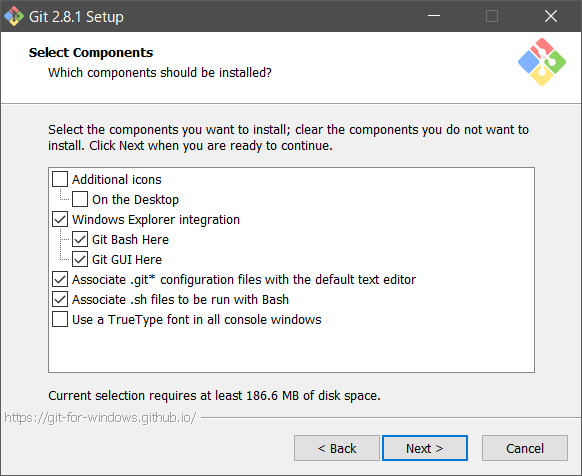Enable the Additional icons checkbox
This screenshot has width=582, height=476.
(60, 179)
